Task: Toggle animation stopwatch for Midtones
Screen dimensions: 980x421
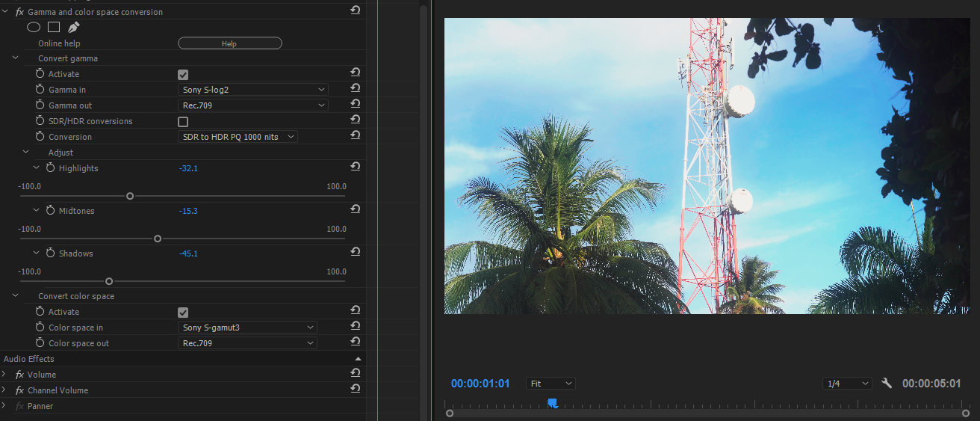Action: [x=51, y=210]
